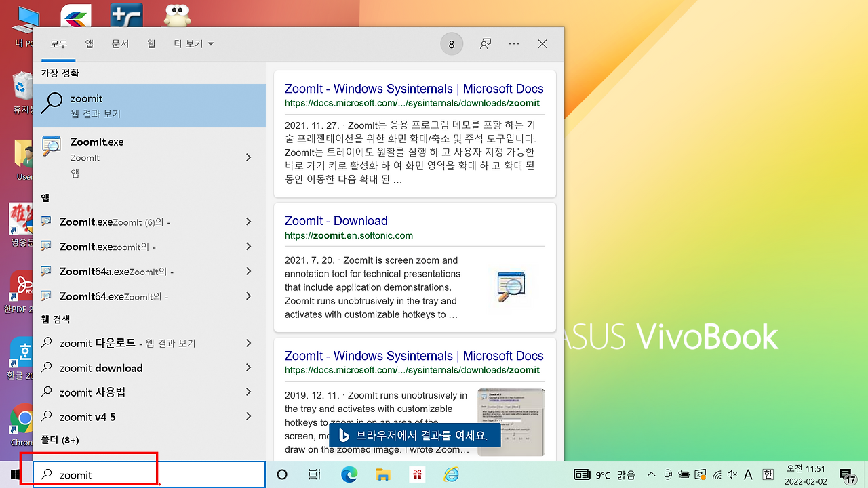Open the Wi-Fi network tray icon
This screenshot has height=488, width=868.
717,474
